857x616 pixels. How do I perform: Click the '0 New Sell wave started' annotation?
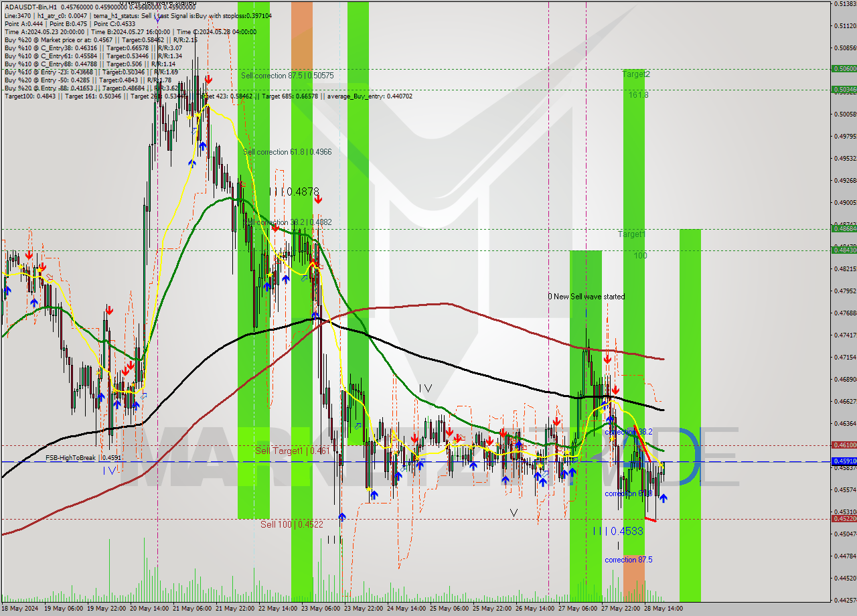click(586, 296)
